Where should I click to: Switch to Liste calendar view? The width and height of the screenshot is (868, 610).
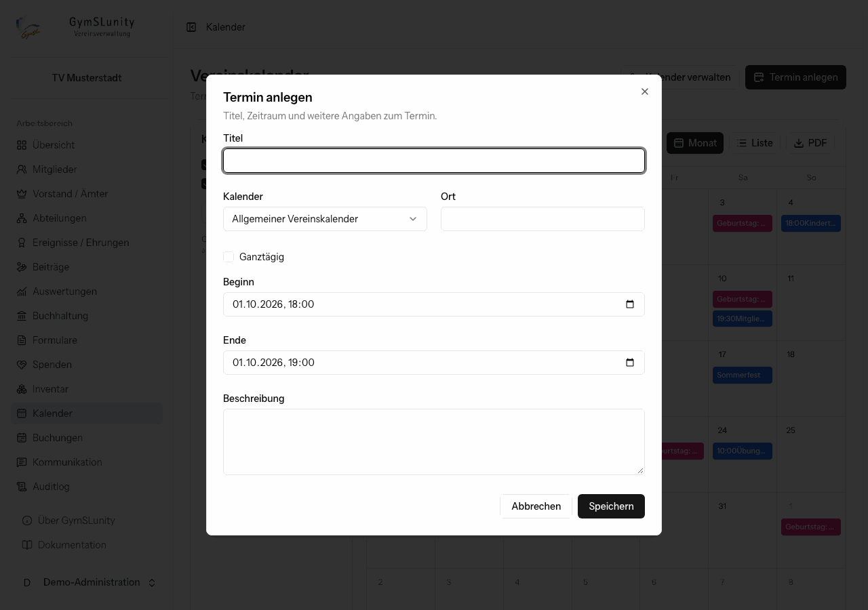pyautogui.click(x=755, y=143)
